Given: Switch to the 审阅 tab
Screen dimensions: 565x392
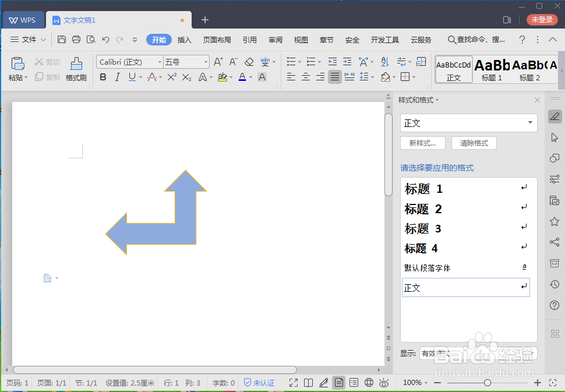Looking at the screenshot, I should click(276, 40).
